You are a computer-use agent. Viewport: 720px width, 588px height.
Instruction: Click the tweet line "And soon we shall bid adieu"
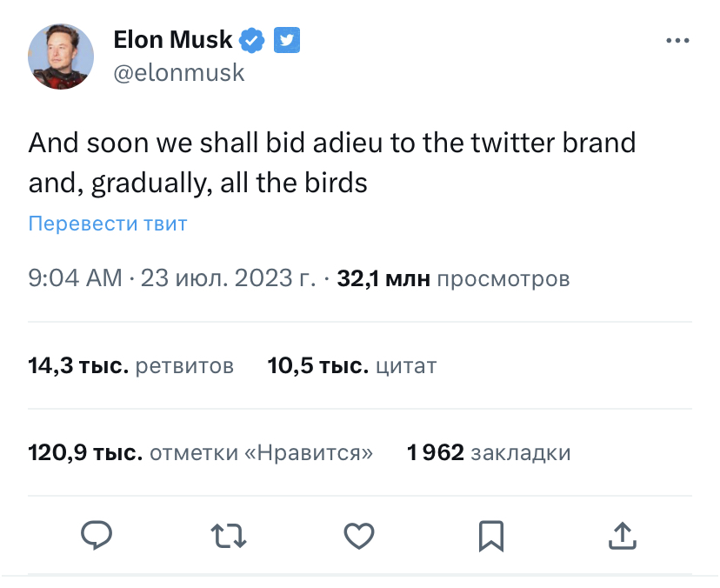332,143
